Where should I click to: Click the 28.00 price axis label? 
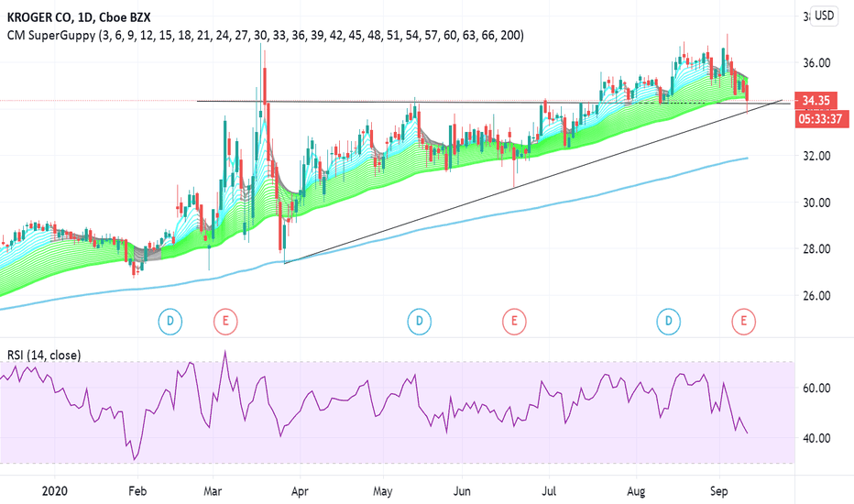[816, 249]
